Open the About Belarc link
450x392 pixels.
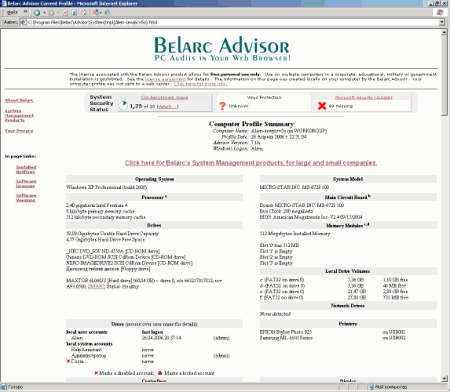tap(19, 100)
